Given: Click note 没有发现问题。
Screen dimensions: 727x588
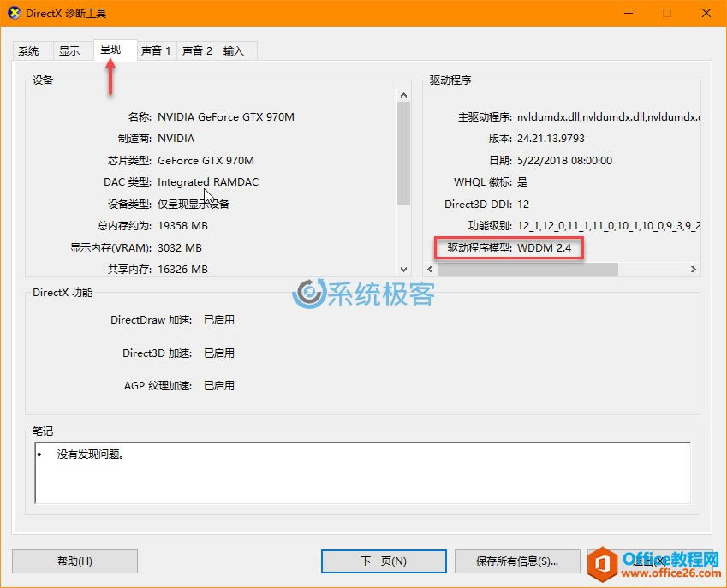Looking at the screenshot, I should (x=91, y=454).
